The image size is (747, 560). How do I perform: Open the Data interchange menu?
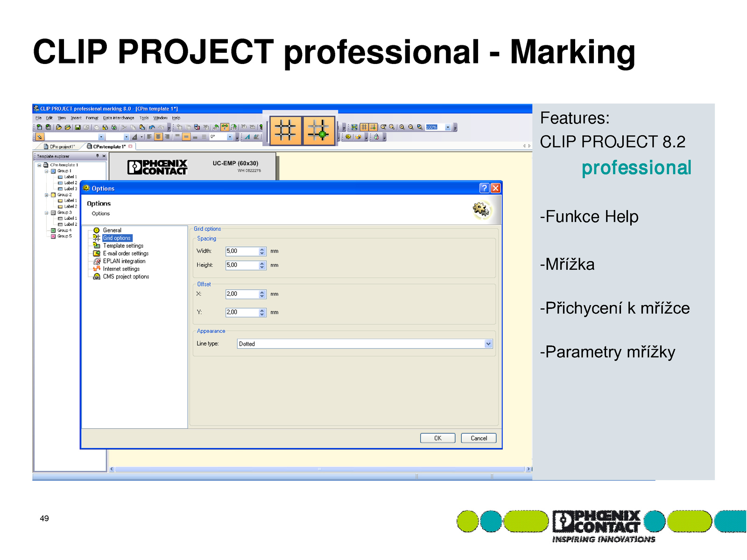tap(119, 118)
